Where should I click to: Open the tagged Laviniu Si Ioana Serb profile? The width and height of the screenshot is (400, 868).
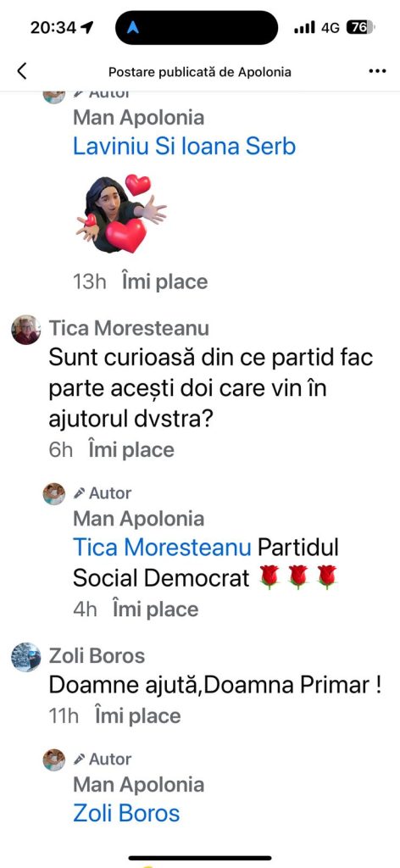(x=184, y=146)
